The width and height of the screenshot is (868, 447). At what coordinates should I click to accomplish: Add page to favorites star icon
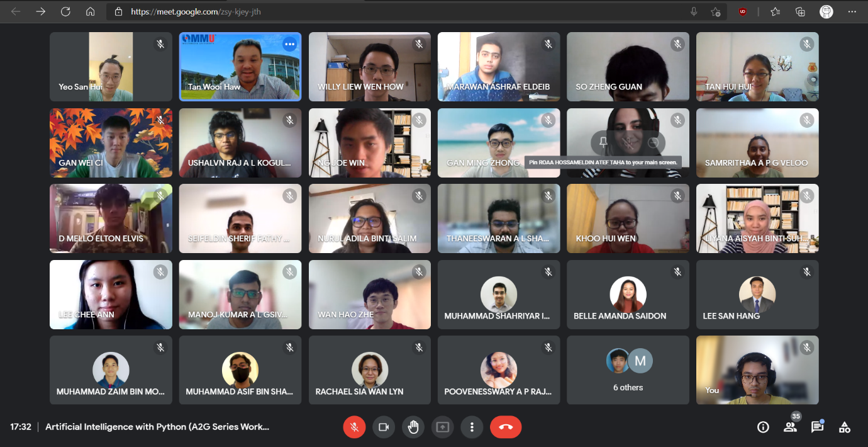[715, 11]
